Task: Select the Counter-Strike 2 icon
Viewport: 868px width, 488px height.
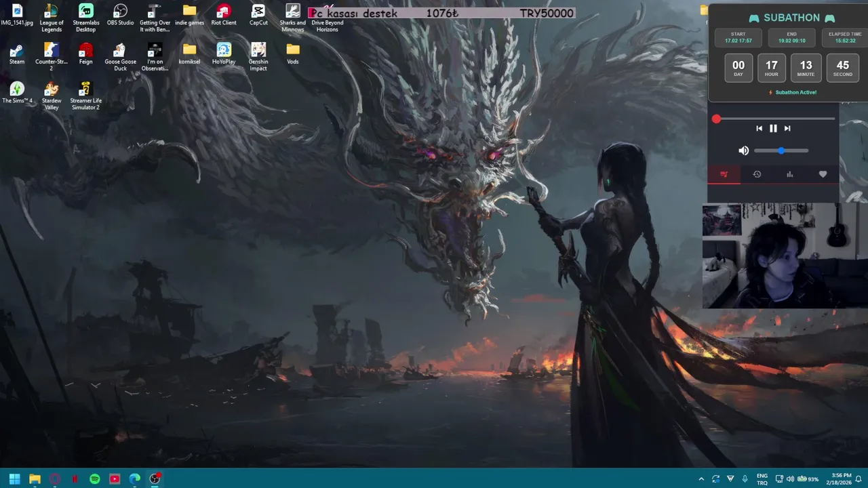Action: coord(52,57)
